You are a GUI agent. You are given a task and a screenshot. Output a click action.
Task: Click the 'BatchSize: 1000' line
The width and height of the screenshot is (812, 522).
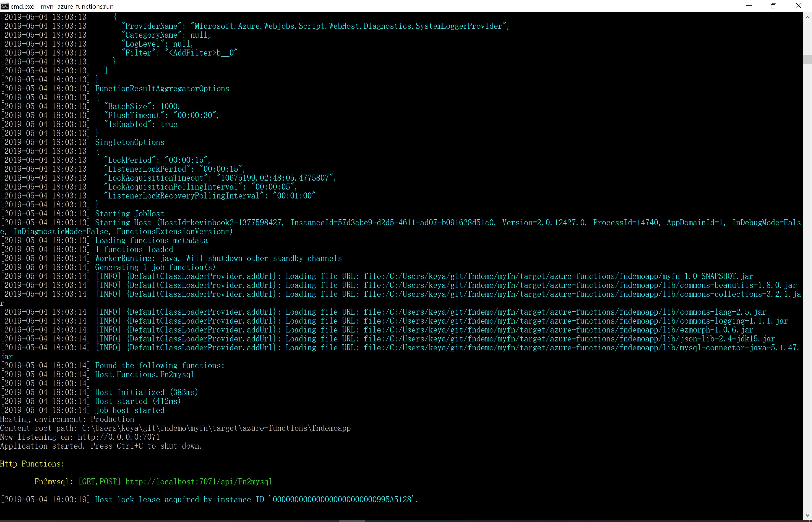pos(90,106)
